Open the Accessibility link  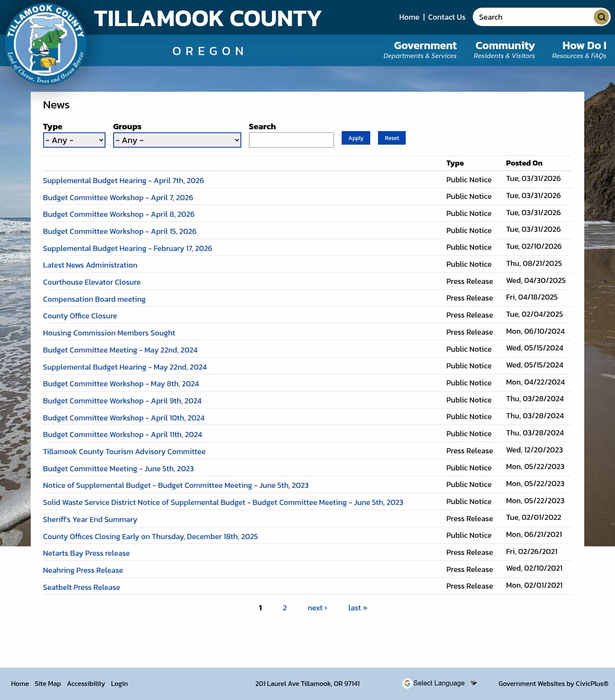(x=86, y=683)
